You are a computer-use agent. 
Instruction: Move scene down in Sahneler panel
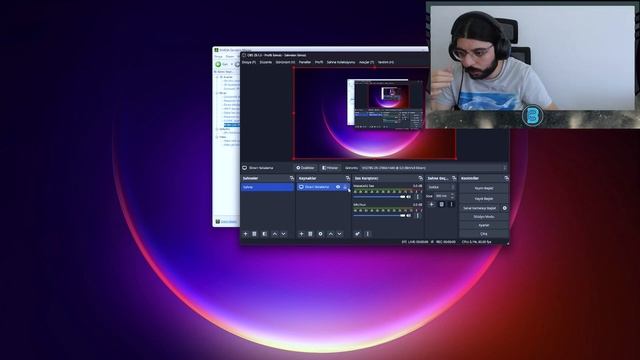coord(283,234)
